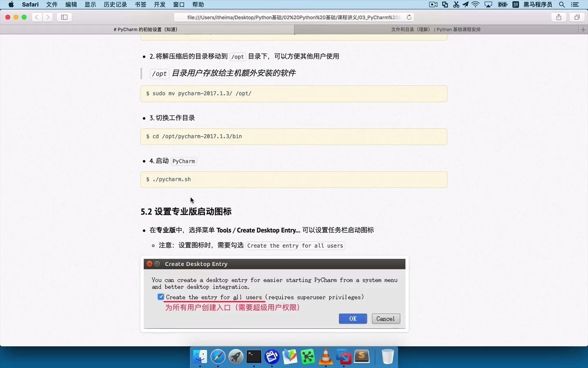Image resolution: width=588 pixels, height=368 pixels.
Task: Open the Notification Center
Action: pyautogui.click(x=575, y=4)
